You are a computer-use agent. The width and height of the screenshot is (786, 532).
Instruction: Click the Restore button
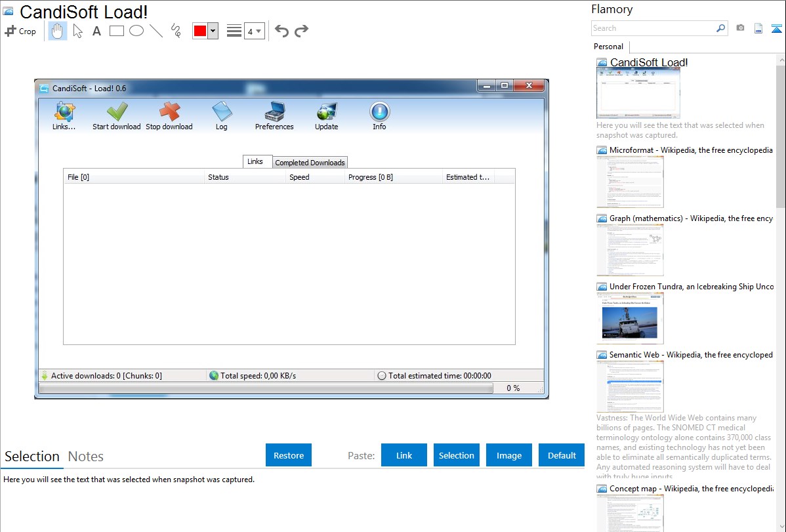[289, 455]
